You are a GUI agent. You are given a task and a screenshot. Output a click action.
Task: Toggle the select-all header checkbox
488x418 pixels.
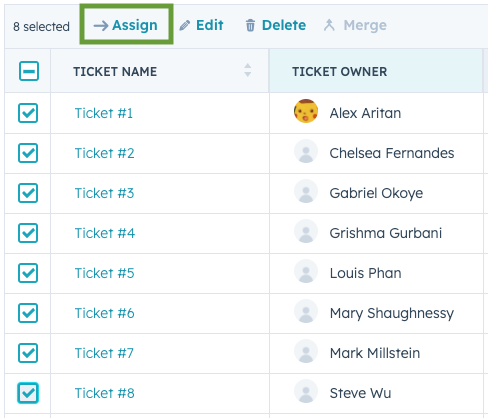(29, 71)
